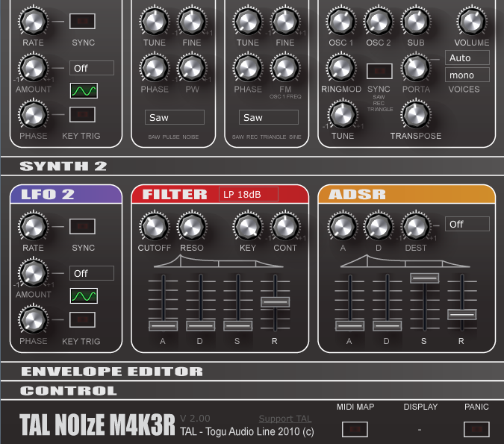
Task: Toggle the PANIC button
Action: 476,429
